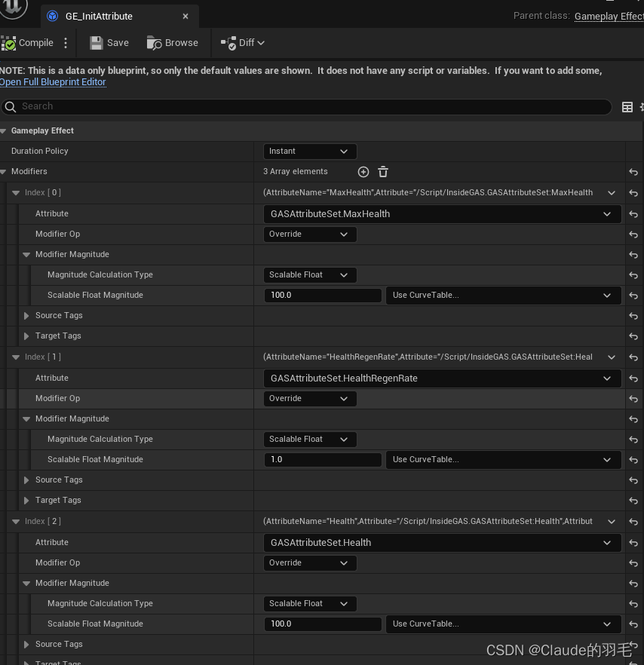The image size is (644, 665).
Task: Reset MaxHealth Attribute to default
Action: pos(633,214)
